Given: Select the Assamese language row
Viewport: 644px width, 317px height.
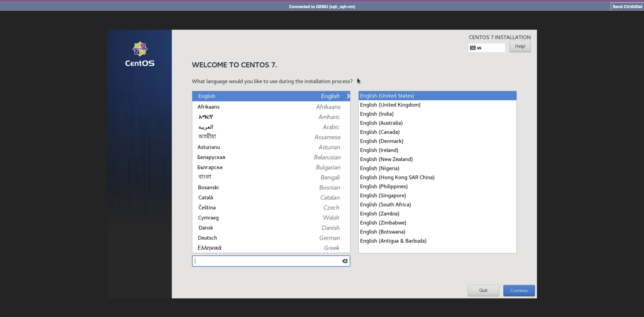Looking at the screenshot, I should pyautogui.click(x=271, y=137).
